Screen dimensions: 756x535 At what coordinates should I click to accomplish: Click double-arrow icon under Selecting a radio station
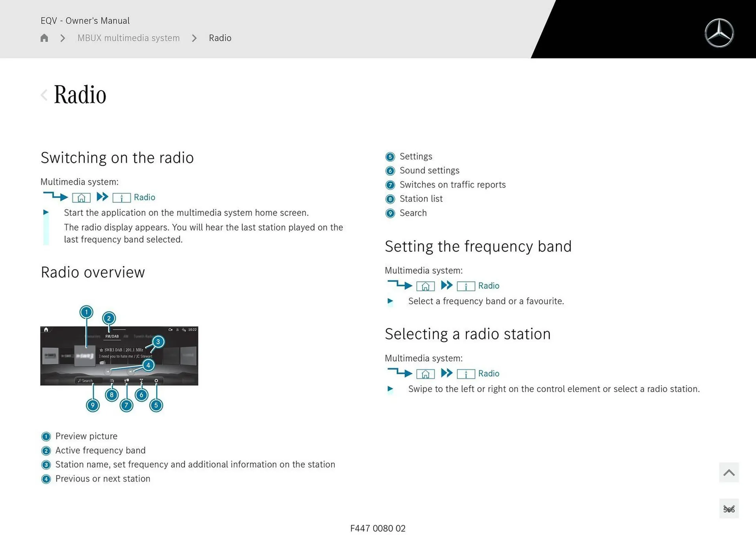pyautogui.click(x=447, y=373)
